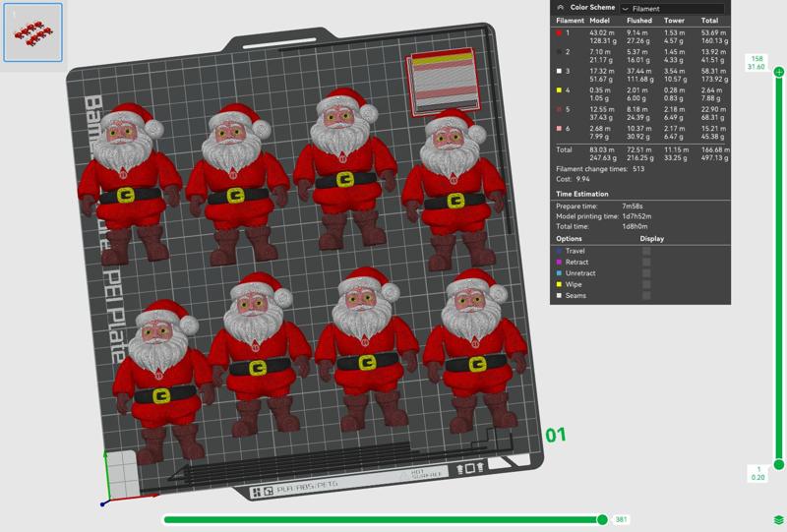Enable display of Retract points
Screen dimensions: 787x532
tap(646, 262)
